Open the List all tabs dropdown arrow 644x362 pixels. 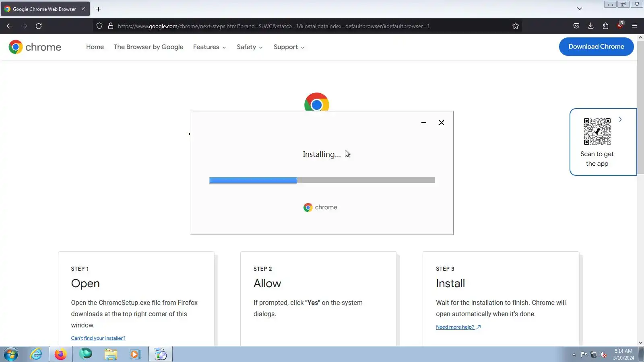point(580,9)
